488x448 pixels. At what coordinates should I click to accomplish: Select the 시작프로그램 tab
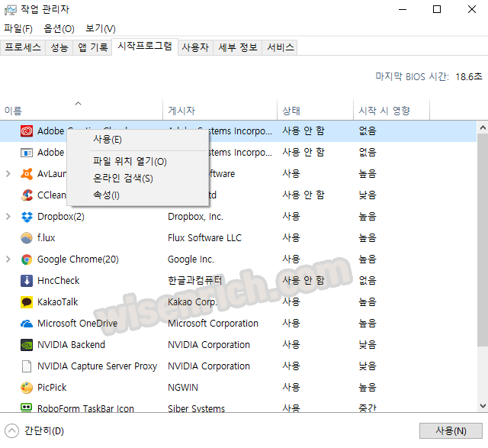pyautogui.click(x=145, y=47)
